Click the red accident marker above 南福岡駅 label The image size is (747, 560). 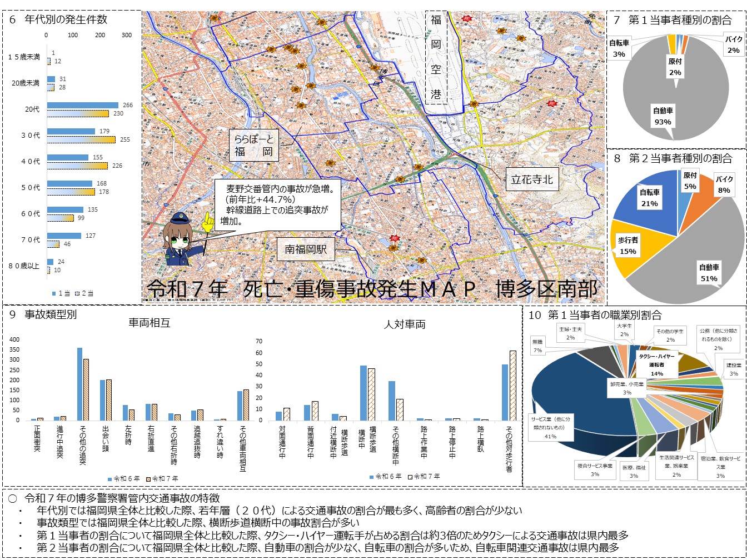tap(395, 238)
